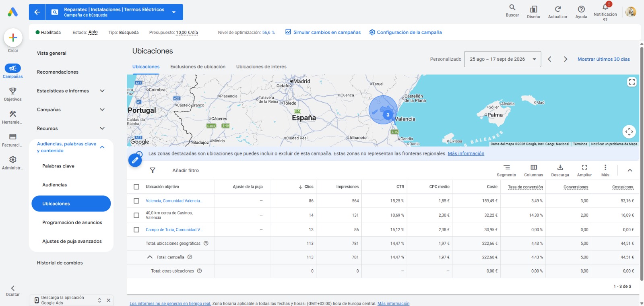Click the Actualizar refresh icon
The width and height of the screenshot is (644, 306).
pos(557,9)
